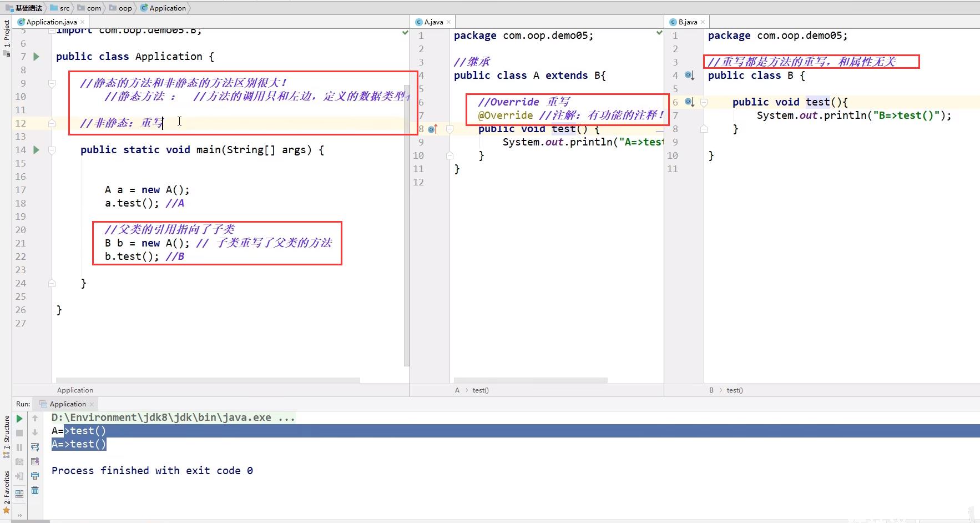Collapse test() method fold in A.java
Screen dimensions: 980x523
click(450, 129)
